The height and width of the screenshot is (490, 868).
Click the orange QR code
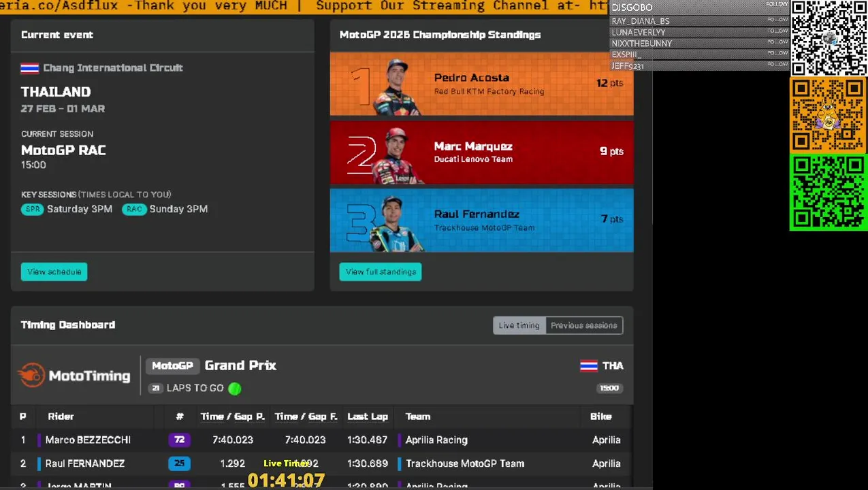829,115
